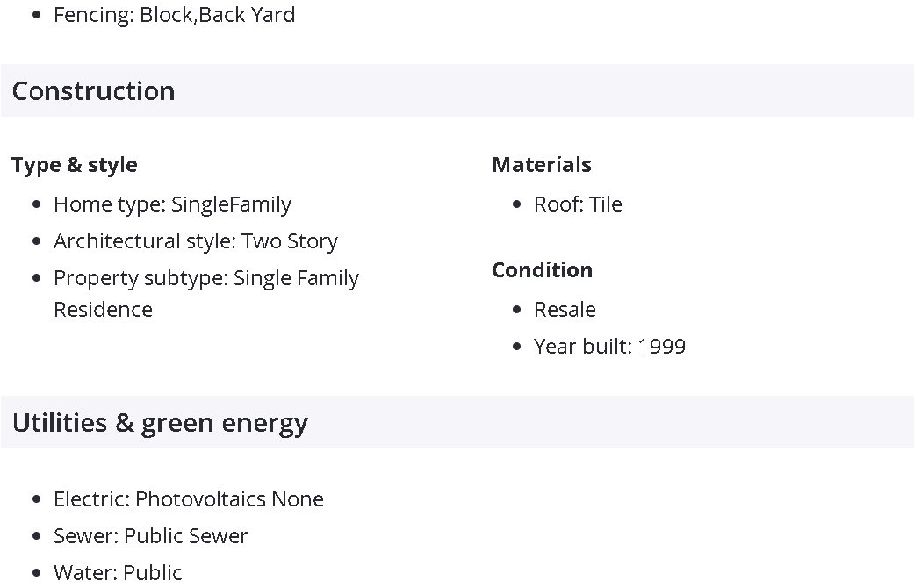
Task: Click the Home type: SingleFamily entry
Action: pyautogui.click(x=172, y=204)
